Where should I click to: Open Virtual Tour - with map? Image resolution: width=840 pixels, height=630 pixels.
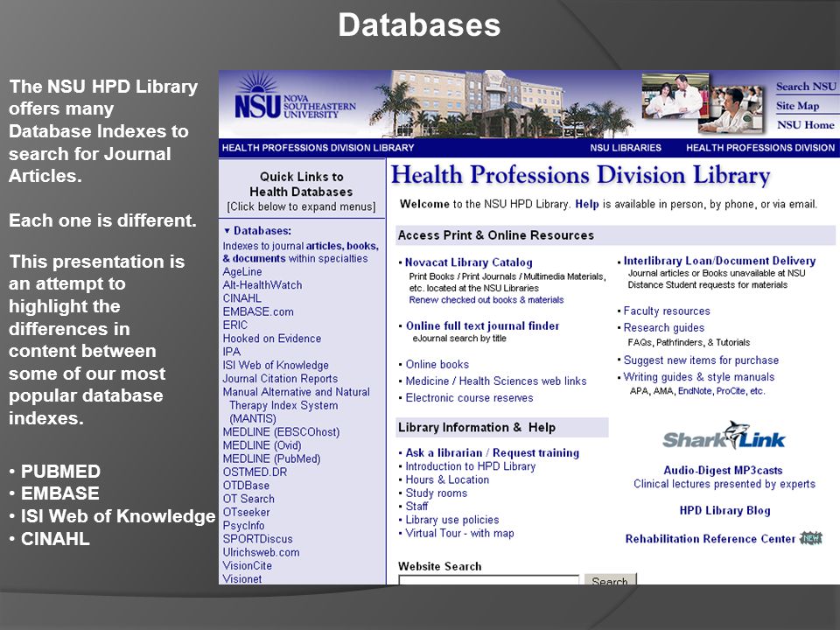(459, 533)
